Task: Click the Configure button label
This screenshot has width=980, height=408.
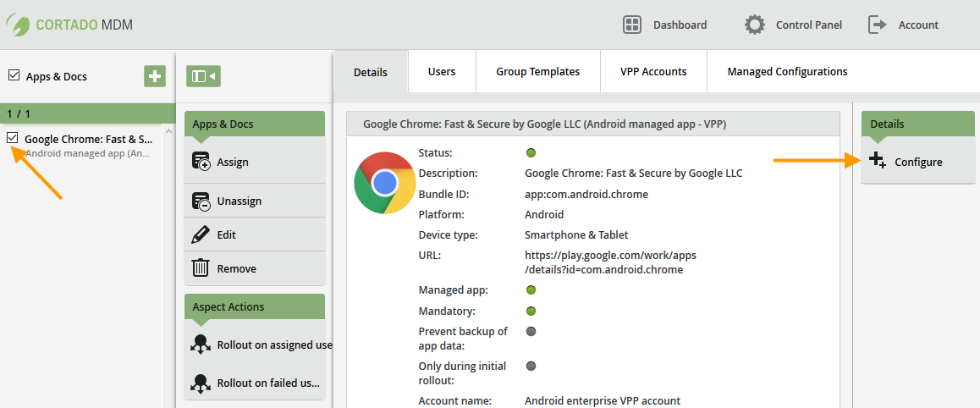Action: pyautogui.click(x=918, y=162)
